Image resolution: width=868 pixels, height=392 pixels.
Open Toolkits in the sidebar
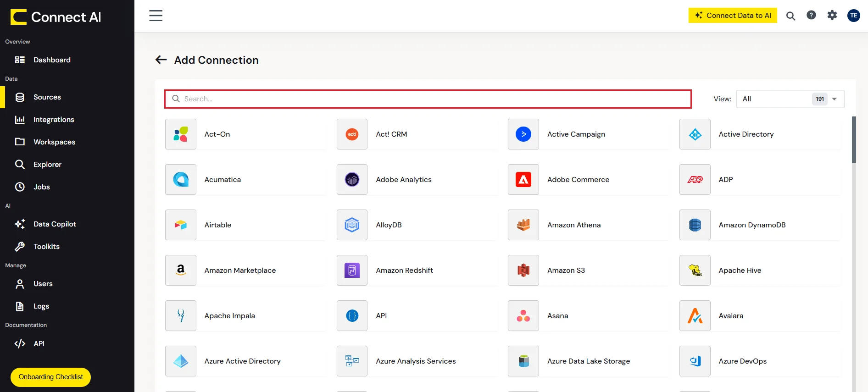click(x=67, y=247)
